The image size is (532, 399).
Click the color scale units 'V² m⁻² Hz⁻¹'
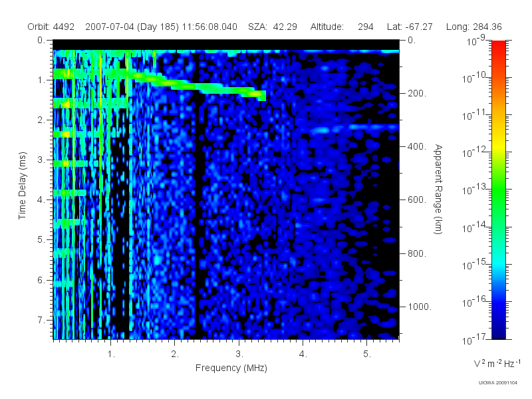(497, 363)
